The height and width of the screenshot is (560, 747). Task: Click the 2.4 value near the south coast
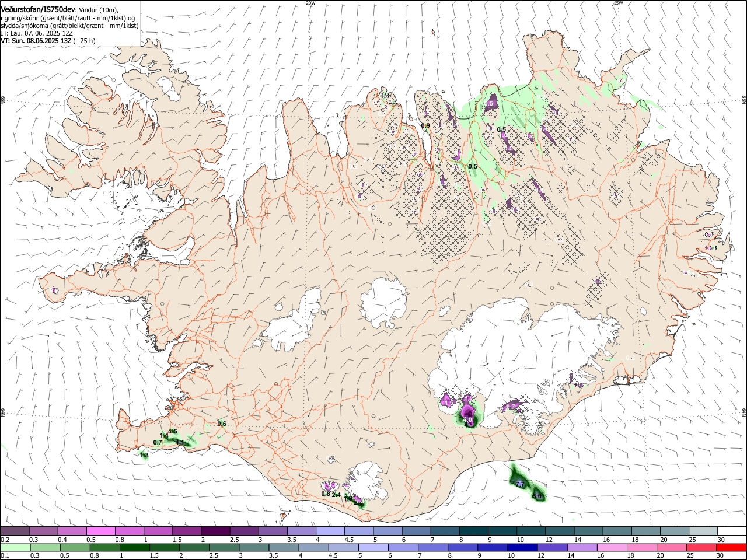[336, 495]
